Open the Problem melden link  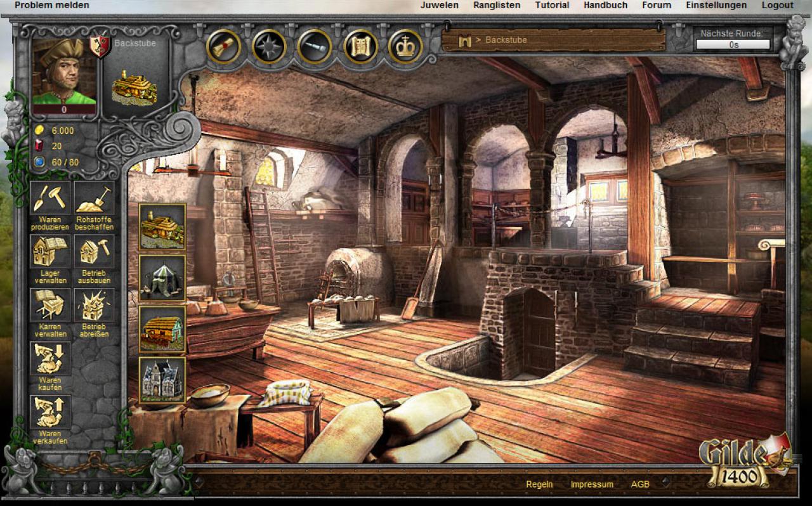pyautogui.click(x=52, y=5)
